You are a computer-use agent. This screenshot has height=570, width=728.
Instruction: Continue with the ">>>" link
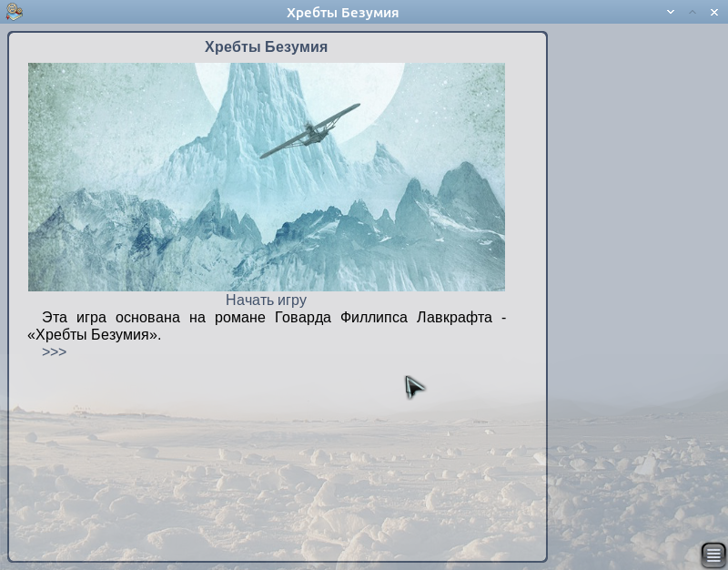pyautogui.click(x=54, y=351)
